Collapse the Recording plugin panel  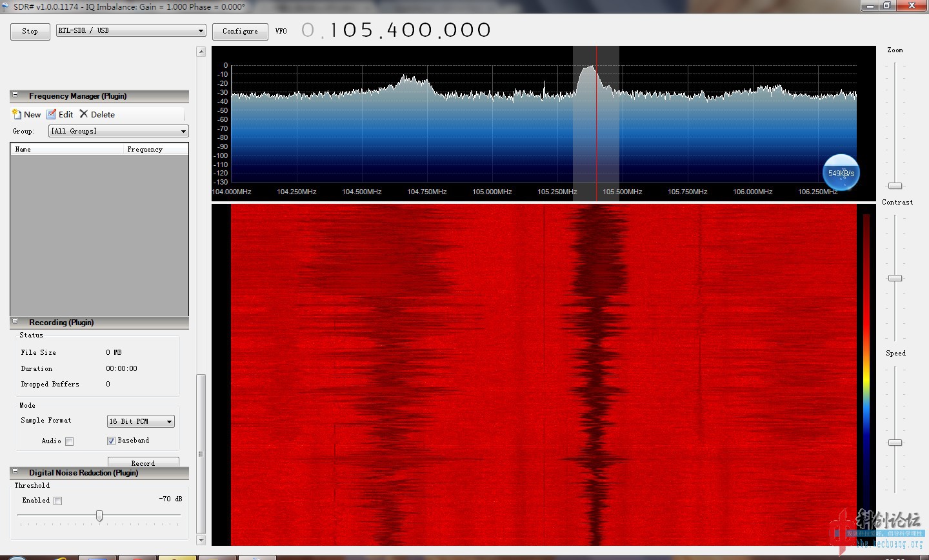coord(15,321)
